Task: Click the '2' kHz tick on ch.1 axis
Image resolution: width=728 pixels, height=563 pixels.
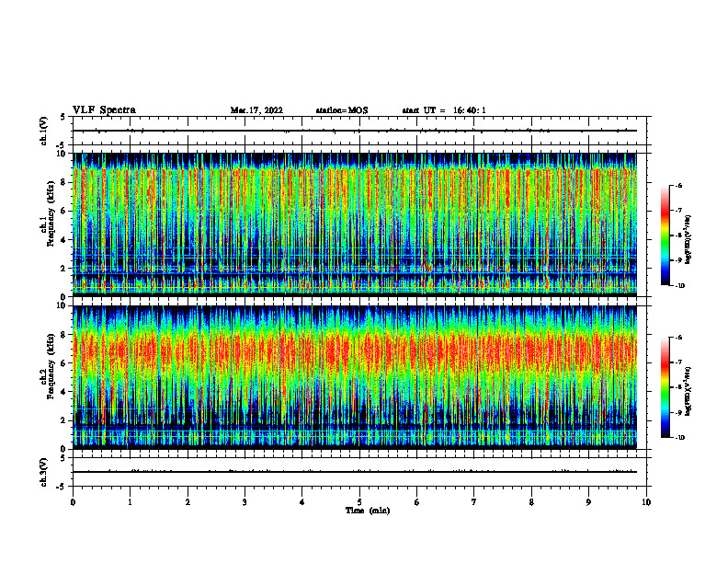Action: point(64,269)
